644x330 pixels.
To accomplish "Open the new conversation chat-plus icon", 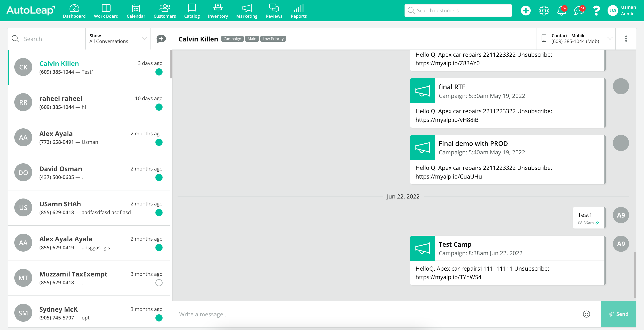I will click(x=161, y=39).
